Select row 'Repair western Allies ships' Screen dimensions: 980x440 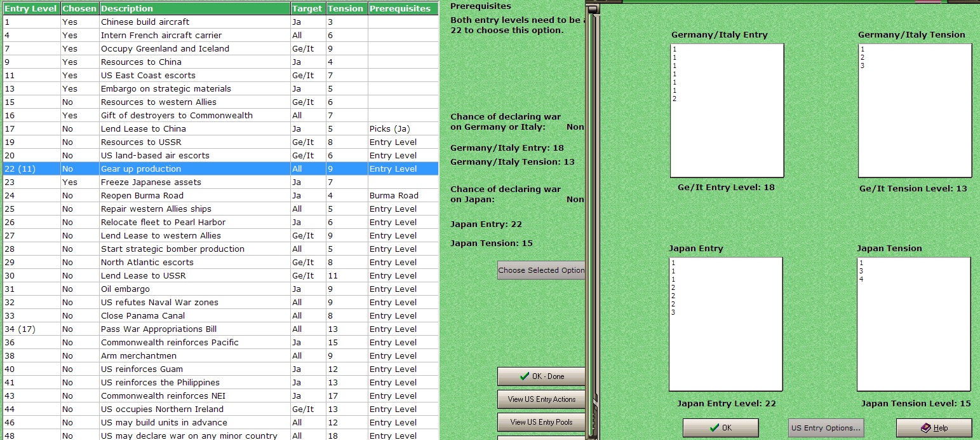coord(220,209)
